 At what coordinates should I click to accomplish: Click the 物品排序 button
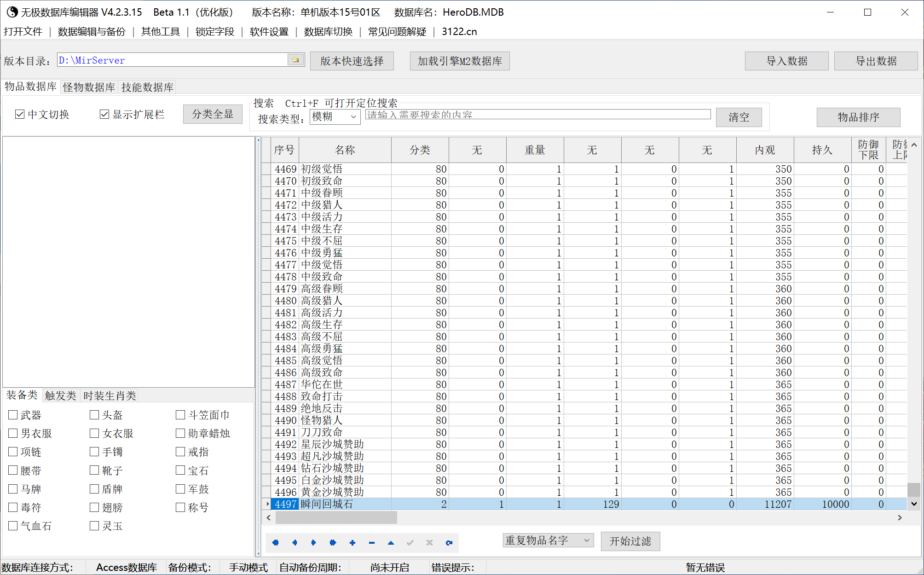point(858,117)
